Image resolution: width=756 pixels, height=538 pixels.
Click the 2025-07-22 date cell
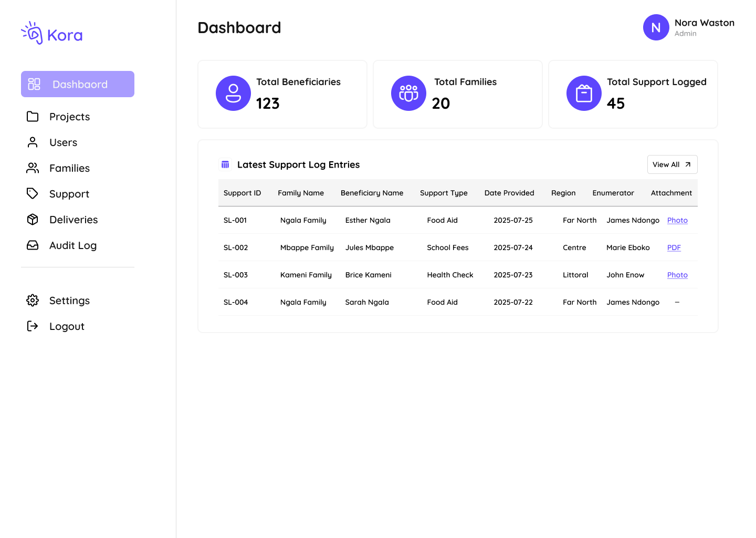tap(513, 302)
